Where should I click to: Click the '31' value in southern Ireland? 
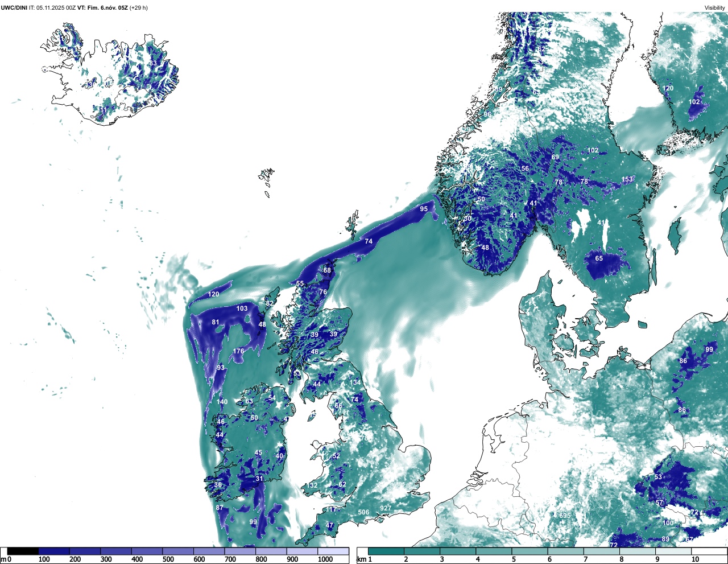tap(259, 479)
